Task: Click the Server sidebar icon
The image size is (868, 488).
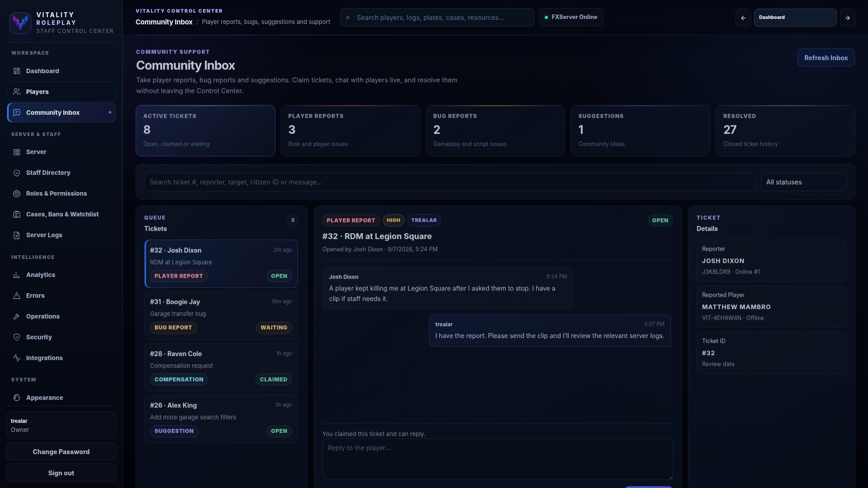Action: 17,152
